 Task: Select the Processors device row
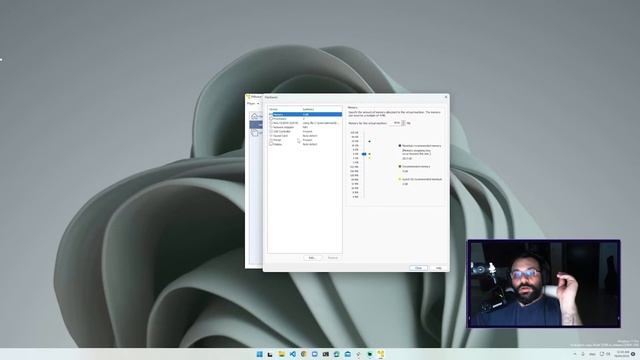pos(305,119)
